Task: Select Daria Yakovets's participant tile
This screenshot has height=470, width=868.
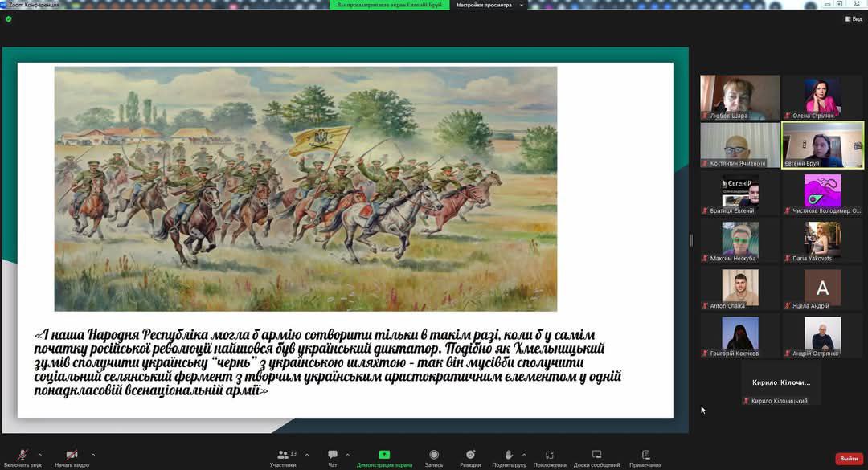Action: [823, 241]
